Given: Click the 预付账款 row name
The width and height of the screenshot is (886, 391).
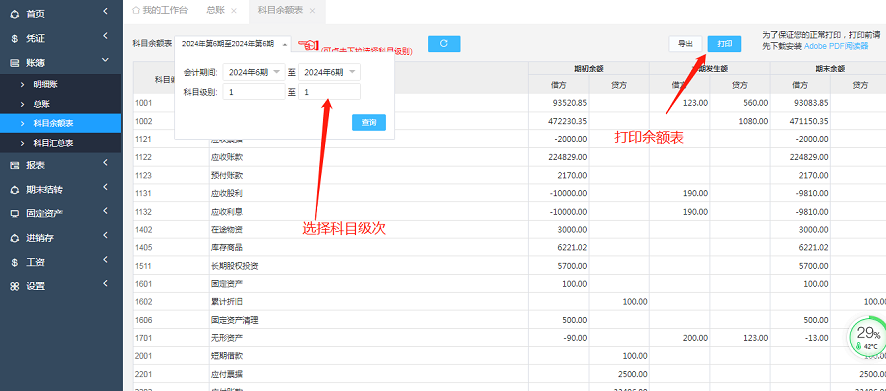Looking at the screenshot, I should [x=227, y=175].
